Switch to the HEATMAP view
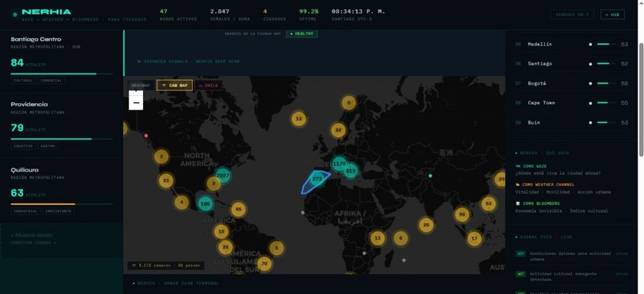The height and width of the screenshot is (294, 644). (141, 85)
